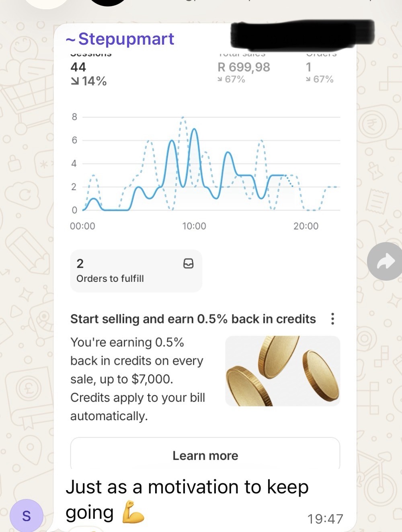Select the Orders 1 metric
This screenshot has height=532, width=402.
pyautogui.click(x=320, y=68)
